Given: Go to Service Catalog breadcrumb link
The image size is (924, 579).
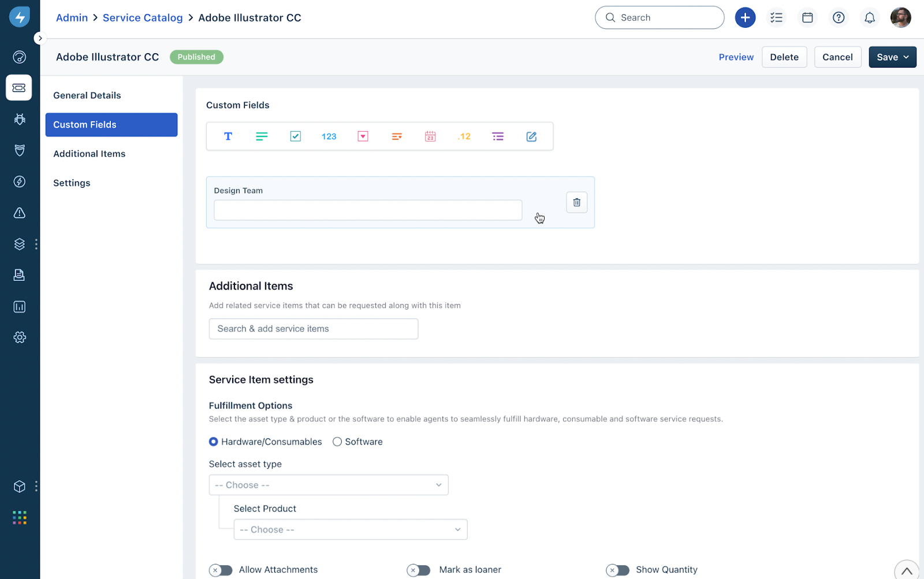Looking at the screenshot, I should [x=143, y=18].
